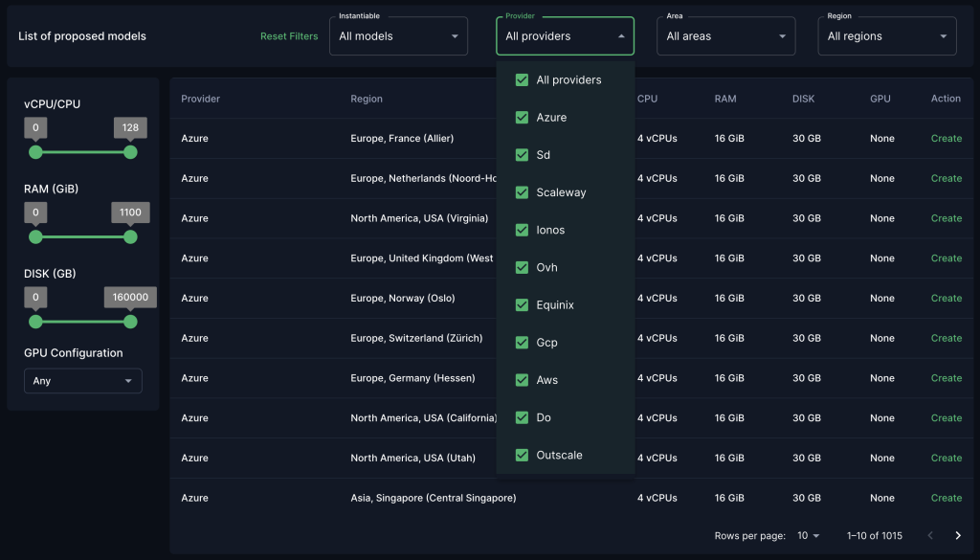Screen dimensions: 980x560
Task: Toggle the Ovh provider checkbox
Action: (522, 267)
